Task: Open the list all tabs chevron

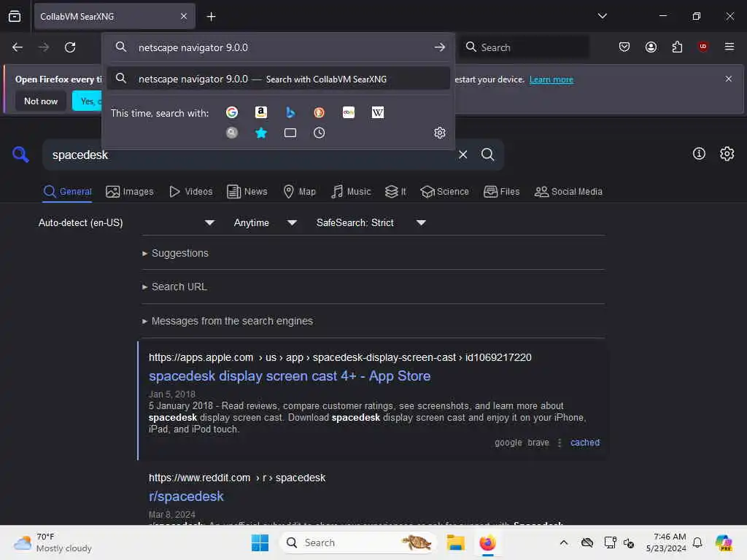Action: click(x=602, y=16)
